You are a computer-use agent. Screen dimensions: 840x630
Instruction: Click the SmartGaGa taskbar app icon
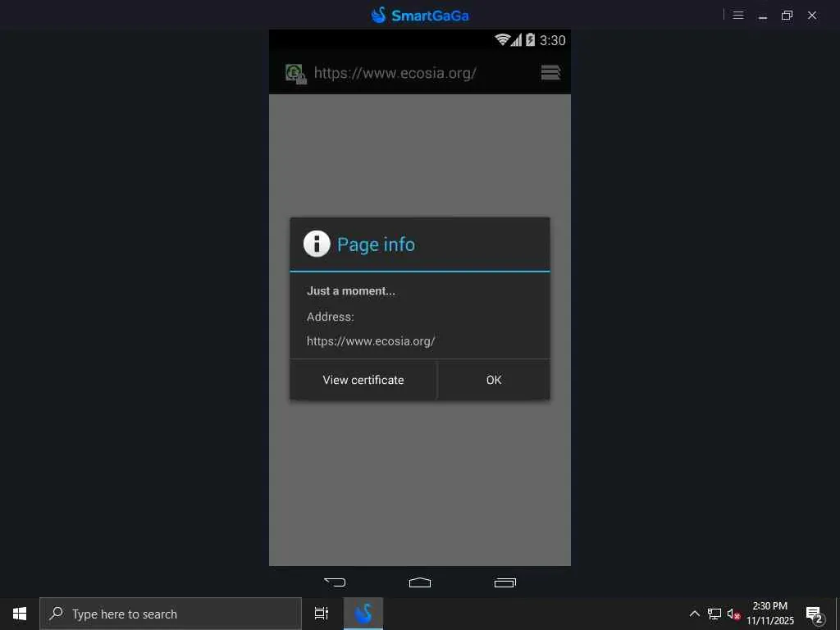coord(363,614)
